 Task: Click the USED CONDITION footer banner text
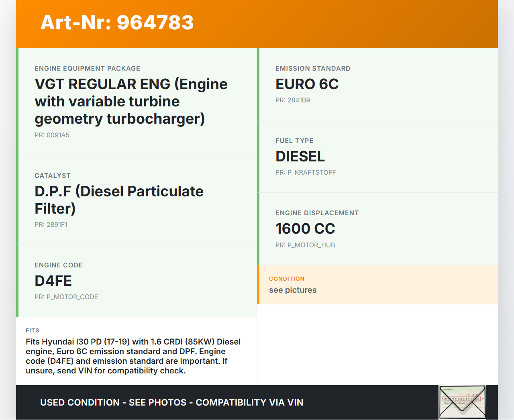(x=171, y=403)
